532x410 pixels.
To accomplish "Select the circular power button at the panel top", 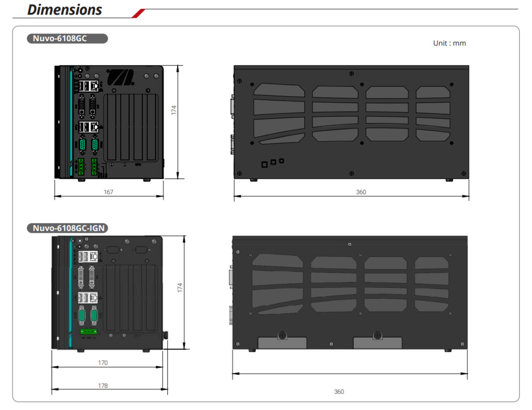I will 80,71.
